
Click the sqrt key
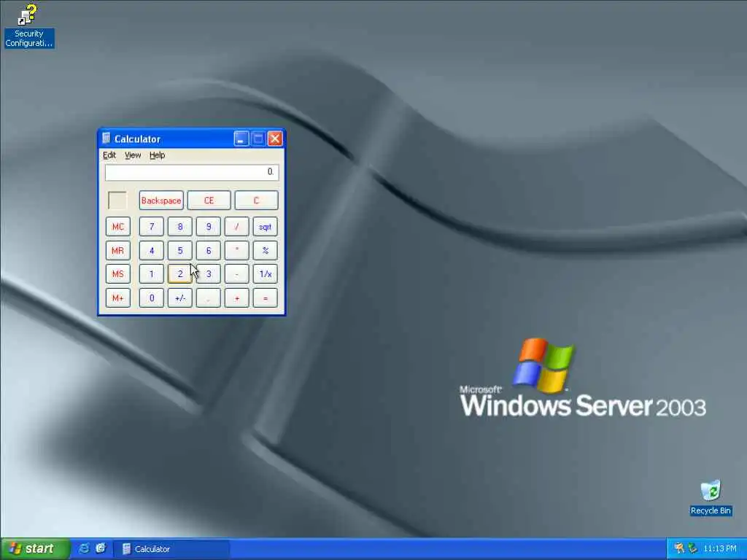266,227
